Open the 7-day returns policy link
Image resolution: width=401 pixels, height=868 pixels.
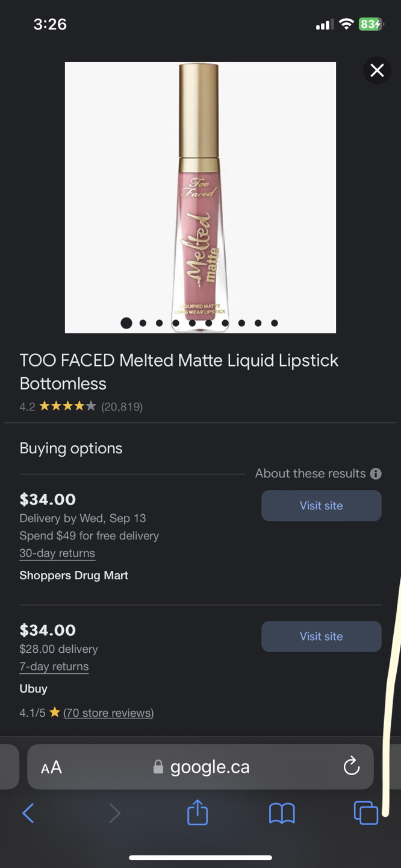click(x=54, y=667)
